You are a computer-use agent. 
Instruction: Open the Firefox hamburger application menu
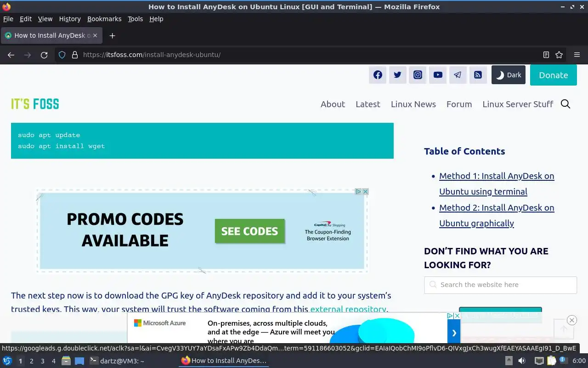(x=577, y=55)
